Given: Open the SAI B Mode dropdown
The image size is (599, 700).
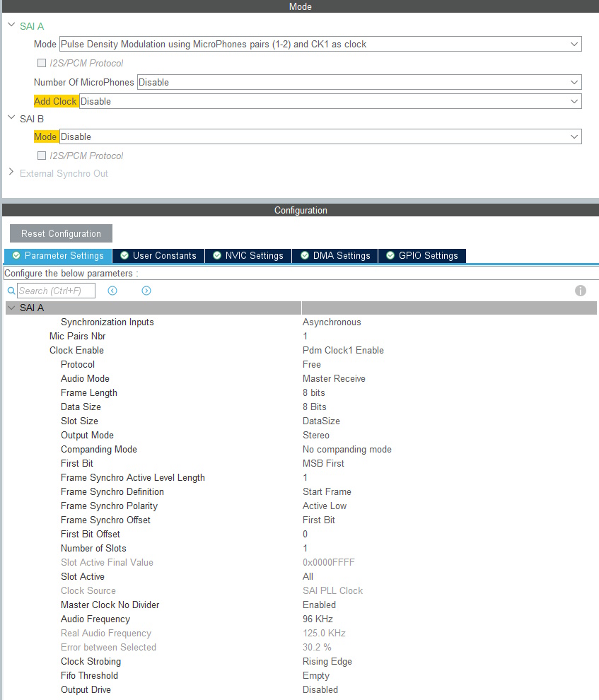Looking at the screenshot, I should tap(574, 136).
